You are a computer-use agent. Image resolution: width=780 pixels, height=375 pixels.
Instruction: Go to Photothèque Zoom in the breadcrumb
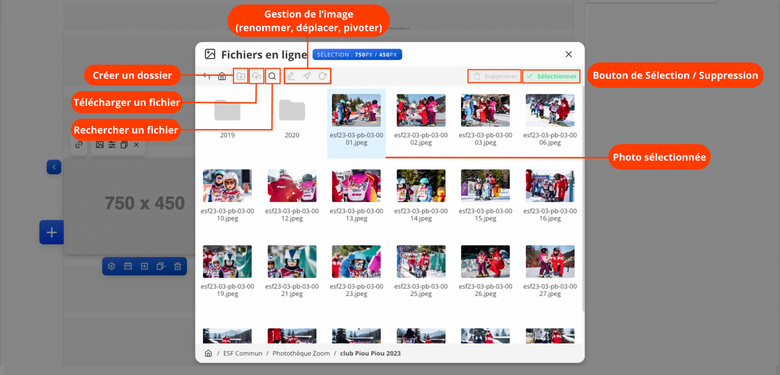[x=301, y=354]
